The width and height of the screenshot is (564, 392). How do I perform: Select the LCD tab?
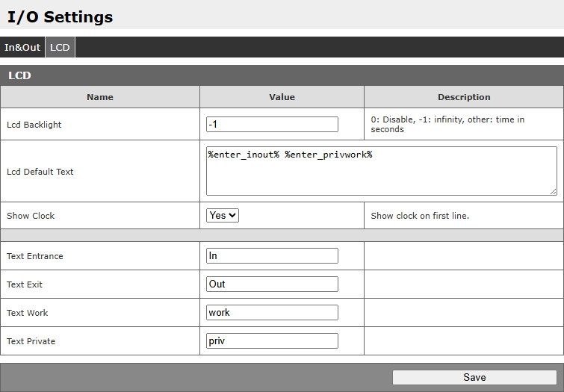60,47
